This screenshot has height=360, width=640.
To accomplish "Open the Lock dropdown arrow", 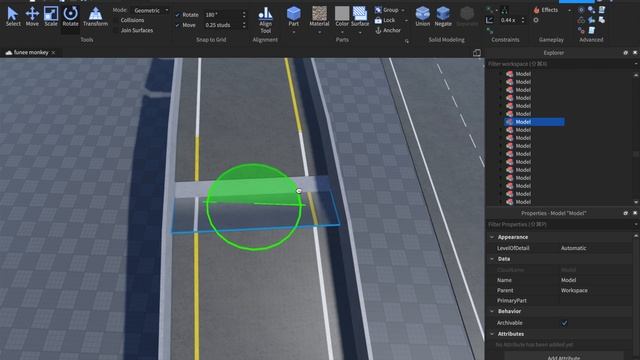I will click(x=406, y=20).
